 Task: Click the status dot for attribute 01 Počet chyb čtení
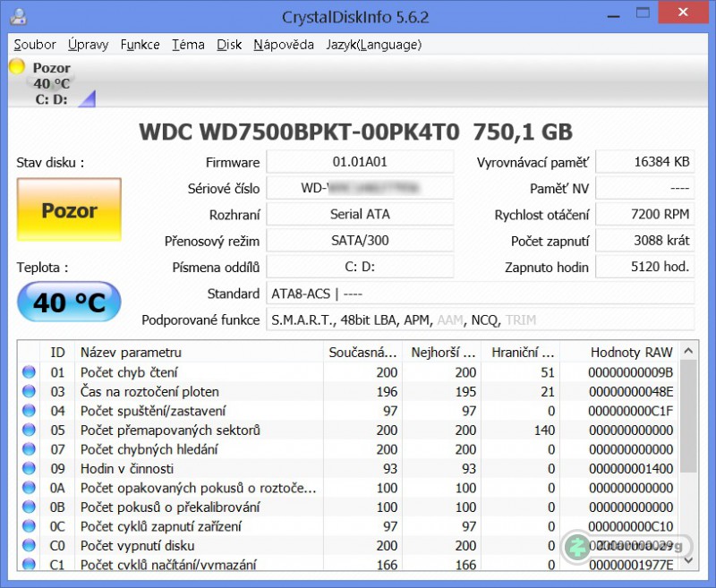(29, 372)
